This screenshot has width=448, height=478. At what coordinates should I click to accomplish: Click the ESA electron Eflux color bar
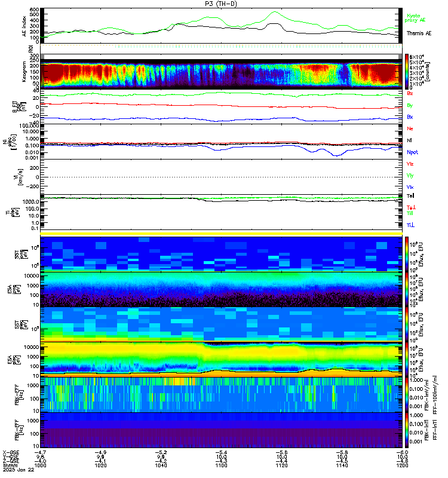(x=407, y=360)
